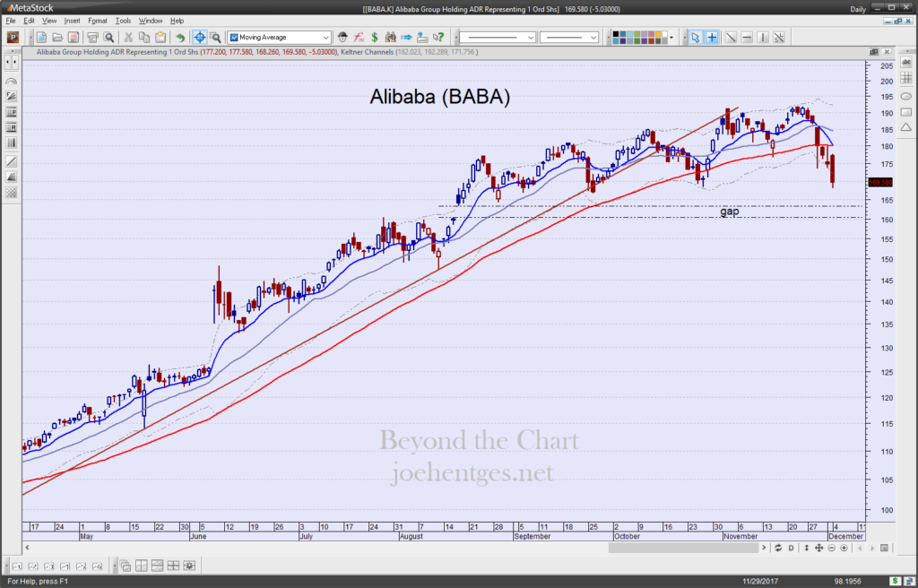Click the D periodicity button below chart
Image resolution: width=918 pixels, height=588 pixels.
tap(791, 549)
